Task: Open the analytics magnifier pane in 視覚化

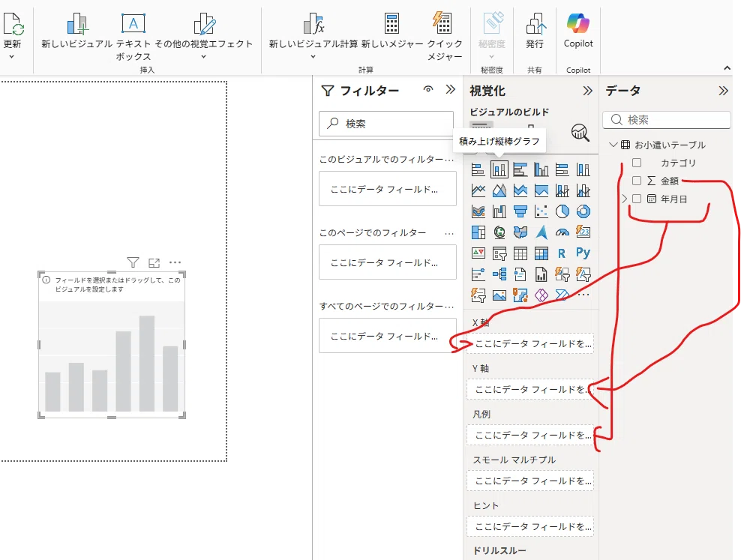Action: pos(580,133)
